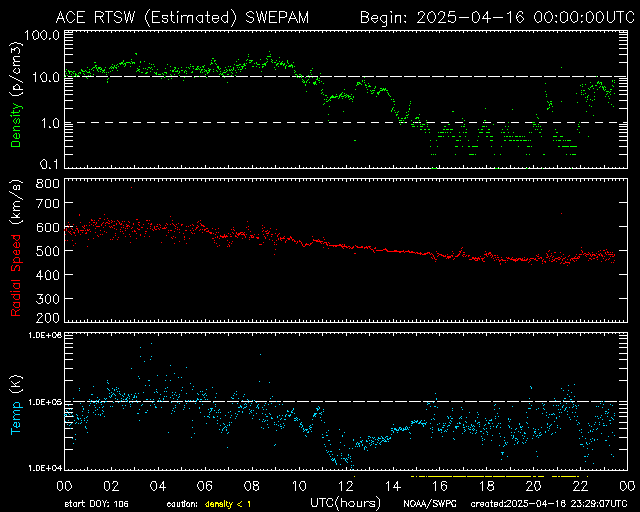This screenshot has width=640, height=512.
Task: Click the cyan 'Temp (K)' axis label
Action: pyautogui.click(x=16, y=405)
